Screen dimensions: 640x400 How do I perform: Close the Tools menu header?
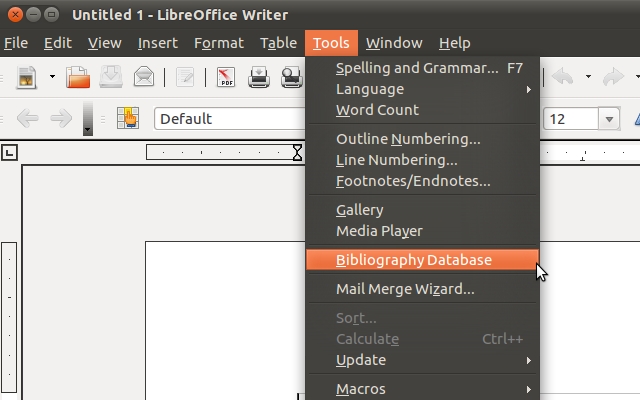click(331, 43)
